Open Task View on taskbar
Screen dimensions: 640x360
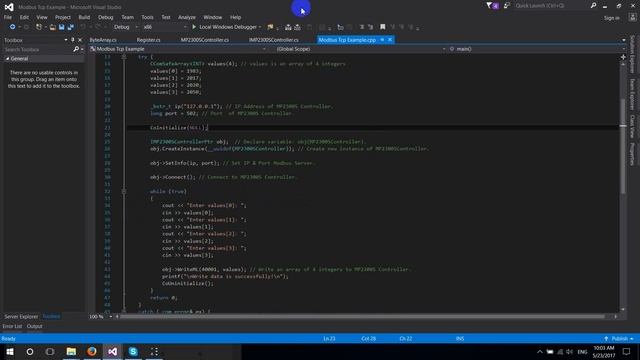[x=50, y=351]
